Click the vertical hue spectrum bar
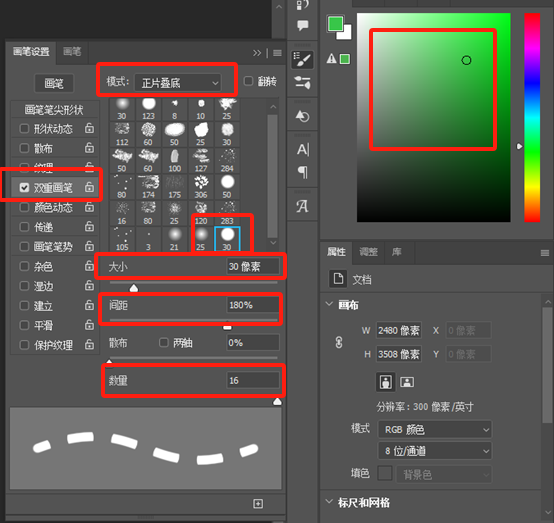554x523 pixels. [x=532, y=118]
